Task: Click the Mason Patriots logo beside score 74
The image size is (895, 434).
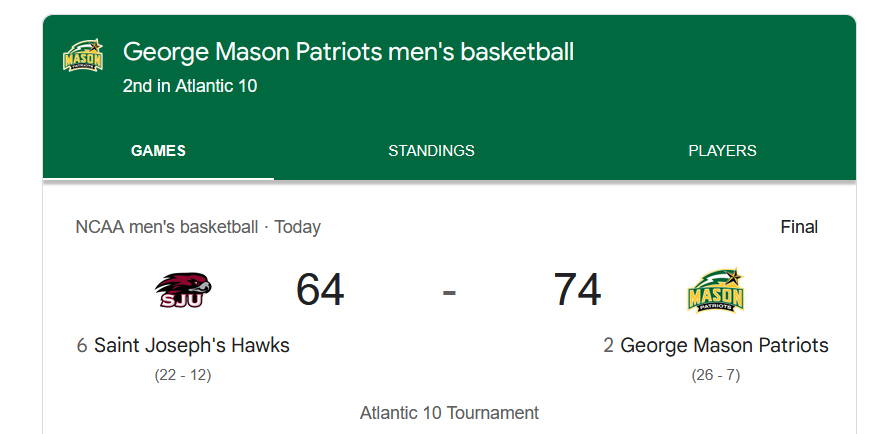Action: (716, 291)
